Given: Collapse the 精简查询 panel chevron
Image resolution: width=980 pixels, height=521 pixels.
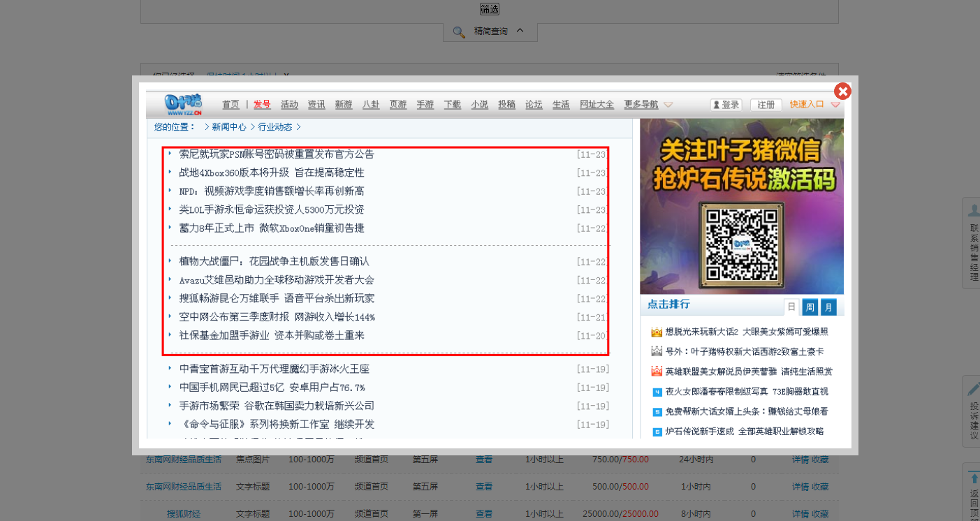Looking at the screenshot, I should (x=520, y=31).
